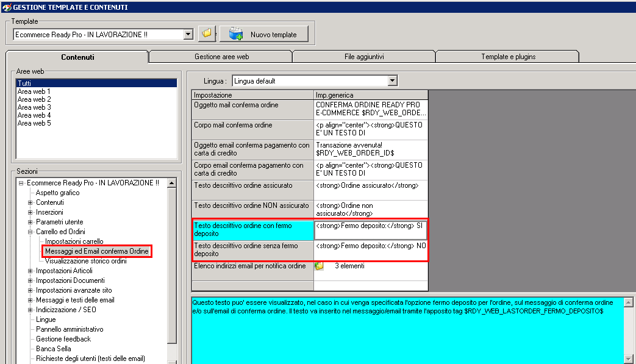Viewport: 636px width, 364px height.
Task: Edit Fermo deposito SI value cell
Action: point(371,230)
